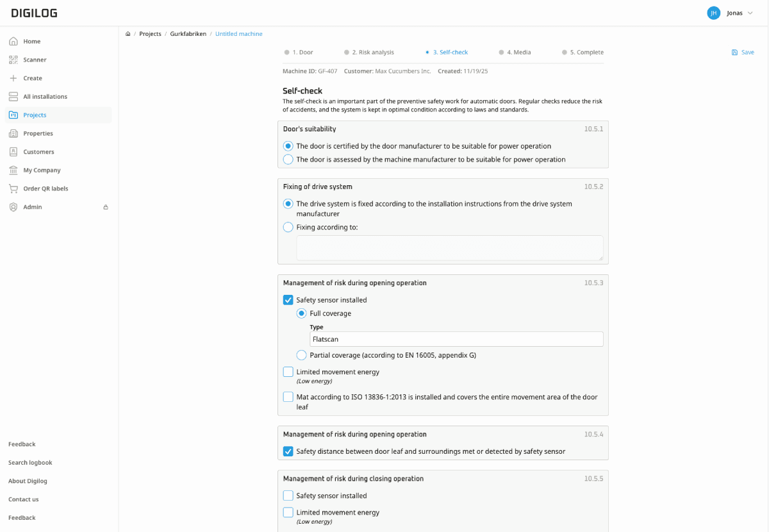Open Customers via its sidebar icon
769x532 pixels.
pos(13,152)
